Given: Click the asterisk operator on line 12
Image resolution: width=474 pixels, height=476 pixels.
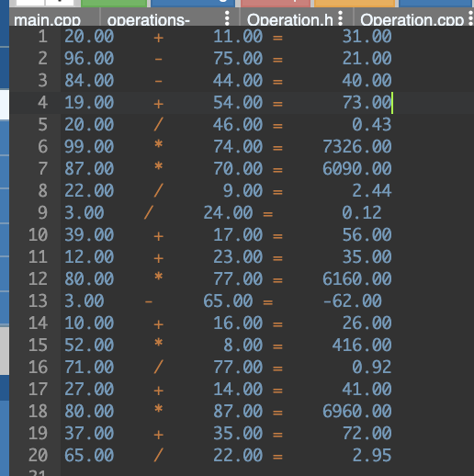Looking at the screenshot, I should 158,277.
